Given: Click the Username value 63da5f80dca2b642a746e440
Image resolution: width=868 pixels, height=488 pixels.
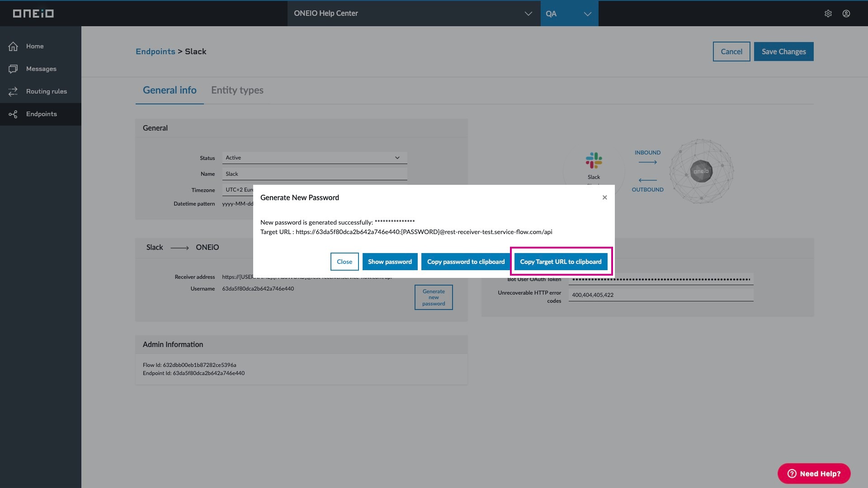Looking at the screenshot, I should (258, 289).
